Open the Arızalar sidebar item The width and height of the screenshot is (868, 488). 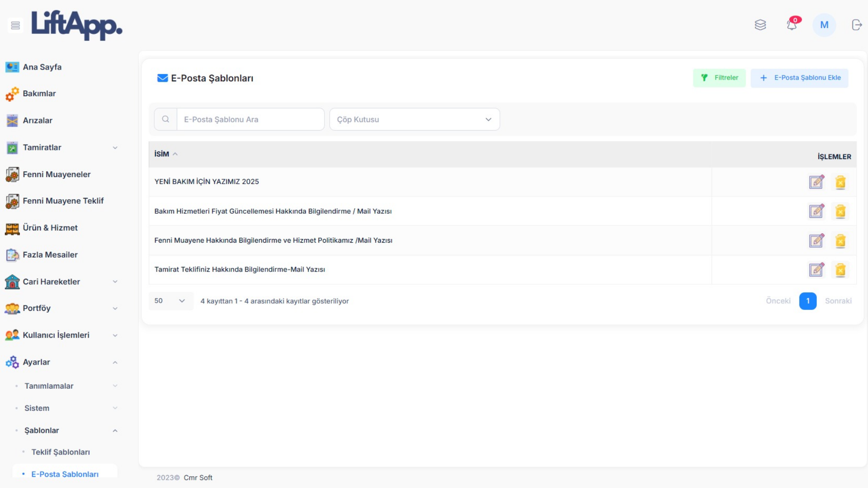click(38, 121)
